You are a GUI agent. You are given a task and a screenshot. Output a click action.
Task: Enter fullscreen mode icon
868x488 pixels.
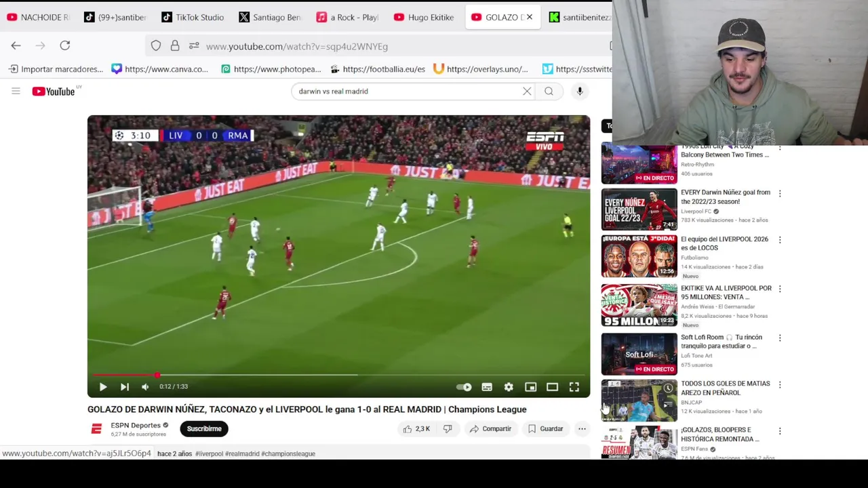[574, 387]
